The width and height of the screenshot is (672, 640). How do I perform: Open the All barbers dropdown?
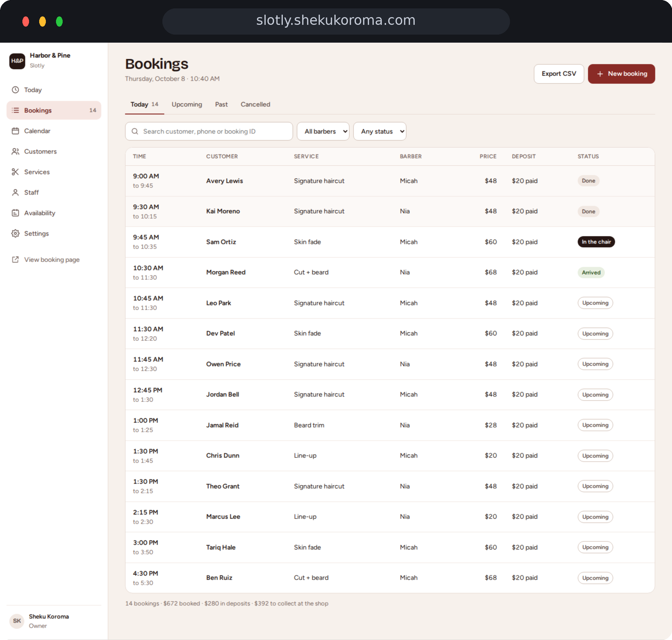323,131
